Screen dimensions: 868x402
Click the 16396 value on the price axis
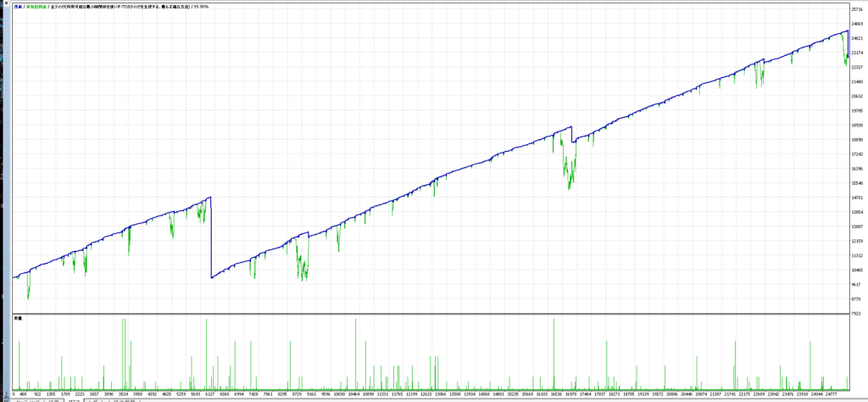click(x=857, y=169)
